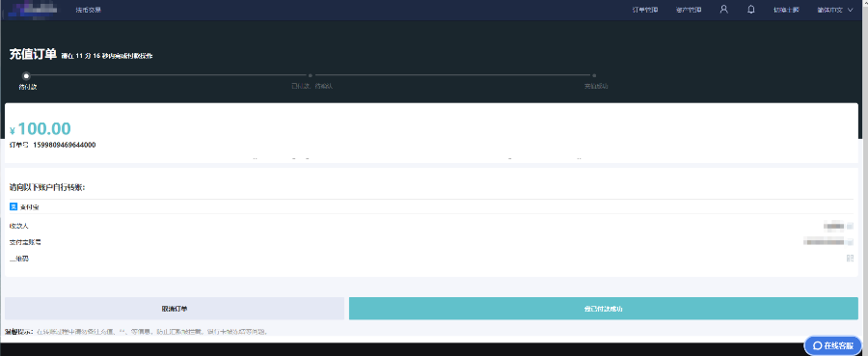
Task: Open 资产管理 in the top menu
Action: (689, 10)
